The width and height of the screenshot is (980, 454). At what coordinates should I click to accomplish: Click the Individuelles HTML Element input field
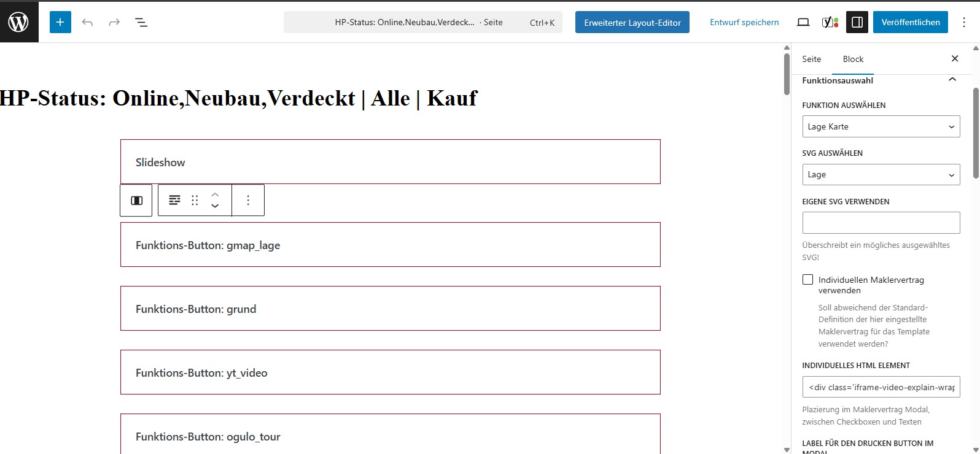881,387
